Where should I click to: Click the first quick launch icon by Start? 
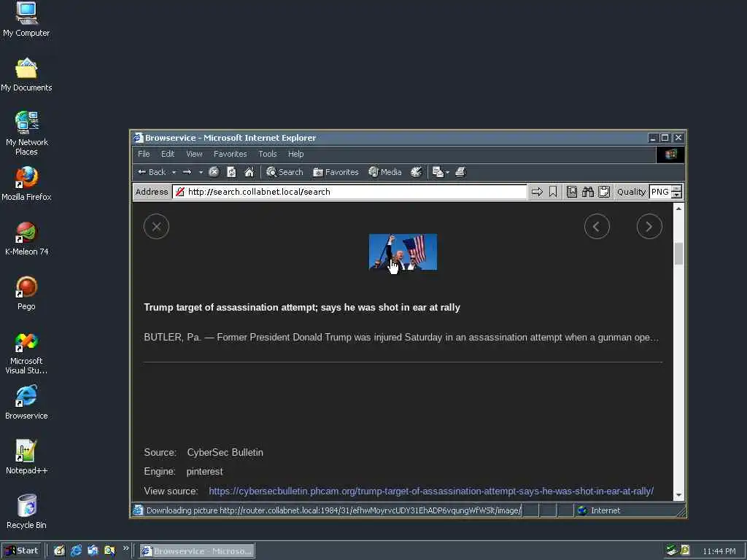tap(59, 551)
